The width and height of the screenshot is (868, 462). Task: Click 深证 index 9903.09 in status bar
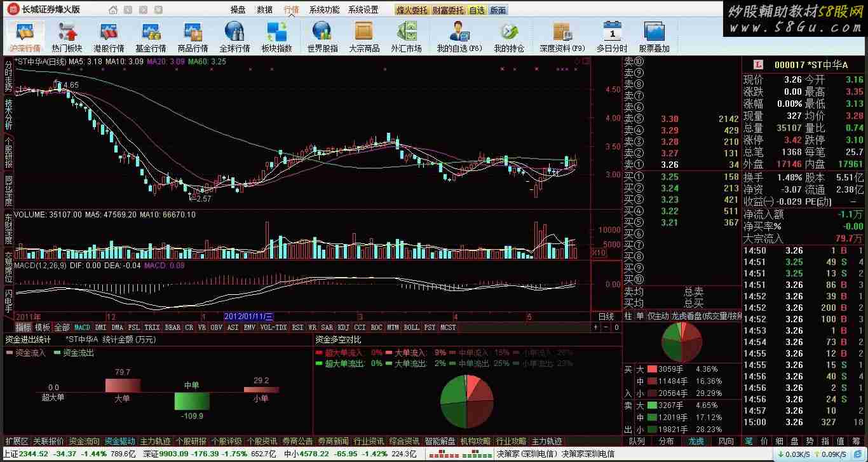click(x=166, y=454)
